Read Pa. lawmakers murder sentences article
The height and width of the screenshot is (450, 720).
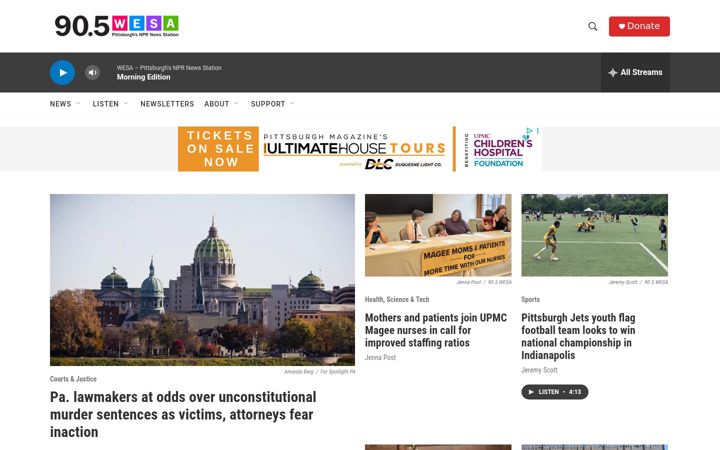[183, 414]
